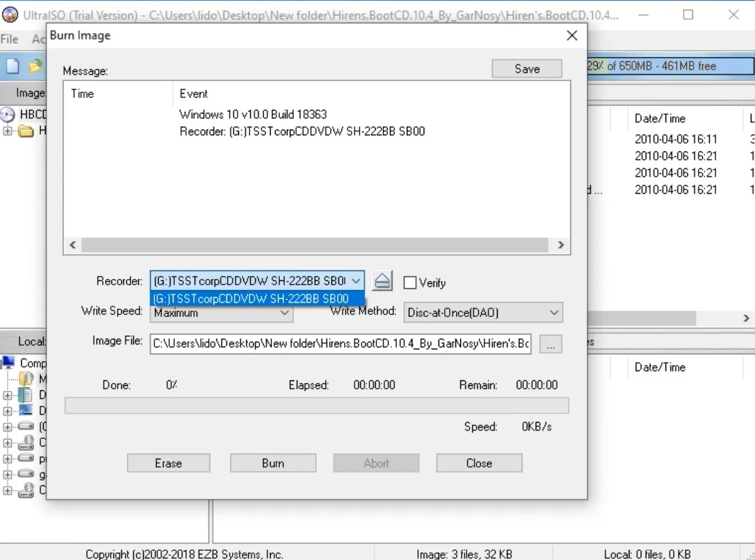The width and height of the screenshot is (755, 560).
Task: Click the message log horizontal scrollbar track
Action: pos(314,245)
